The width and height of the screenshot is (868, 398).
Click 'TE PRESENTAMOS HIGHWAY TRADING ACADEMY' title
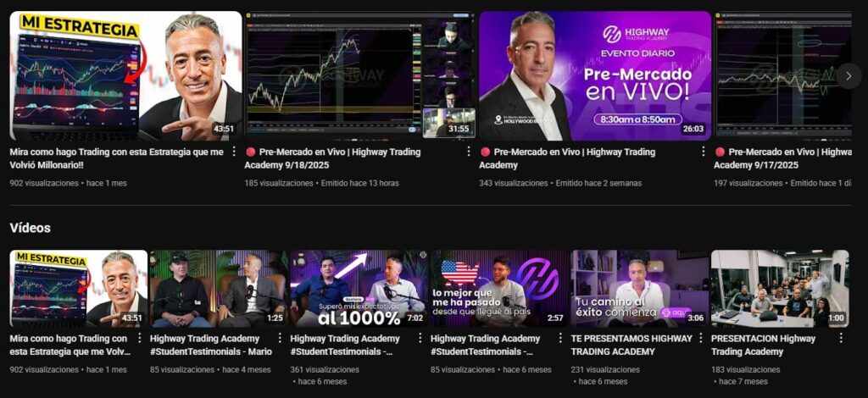(631, 345)
